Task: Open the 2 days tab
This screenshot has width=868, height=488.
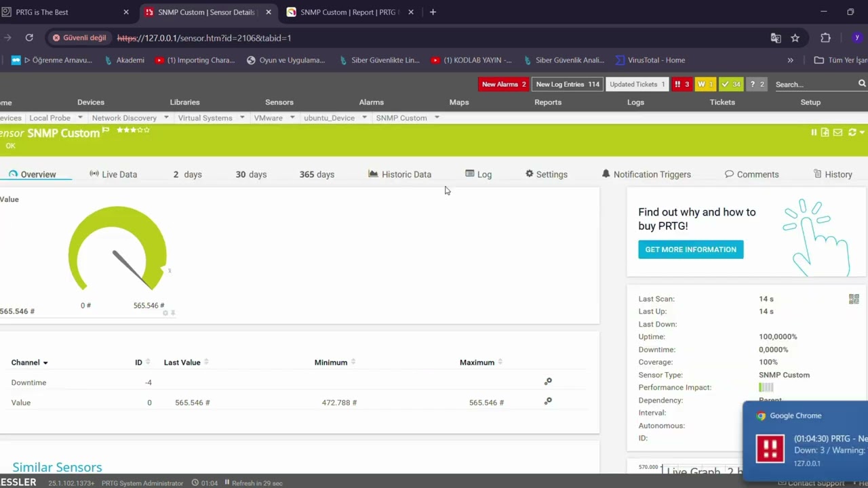Action: coord(187,174)
